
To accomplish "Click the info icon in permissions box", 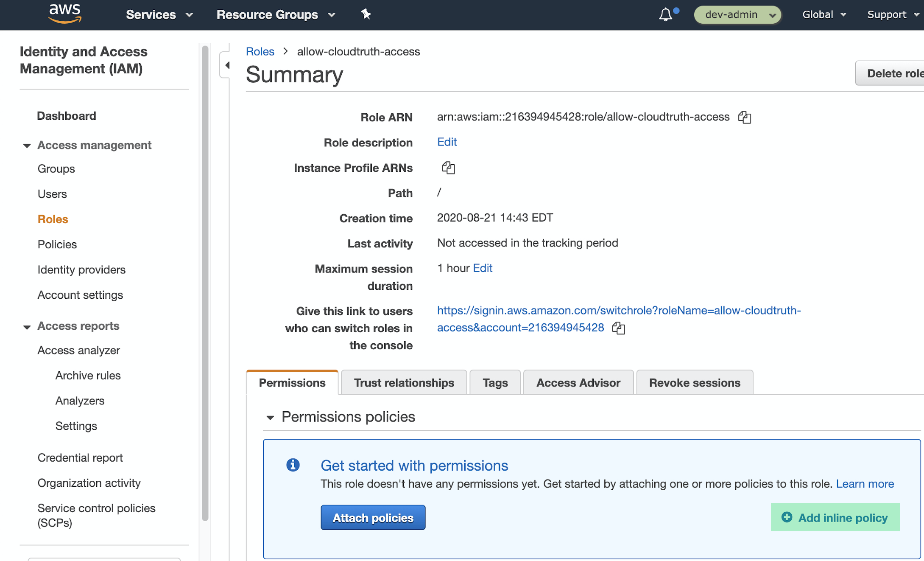I will 293,465.
